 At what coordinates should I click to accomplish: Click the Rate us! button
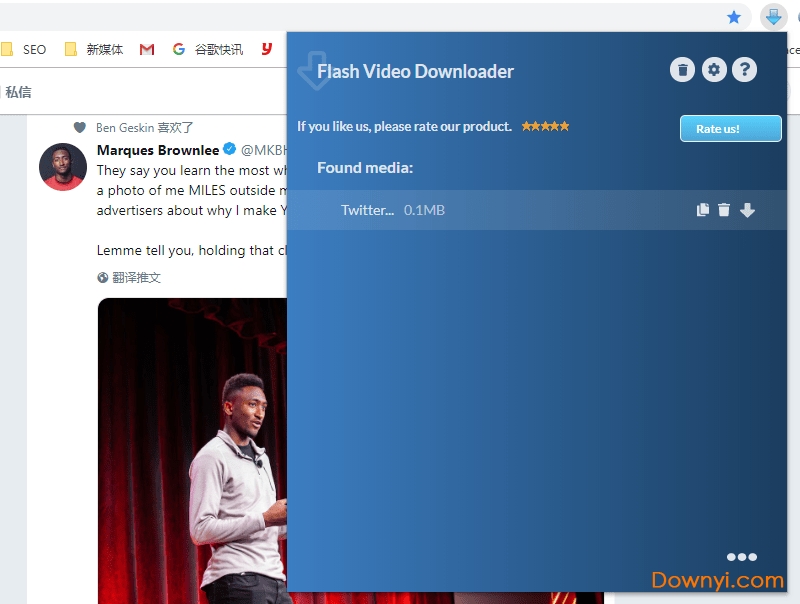[x=730, y=128]
